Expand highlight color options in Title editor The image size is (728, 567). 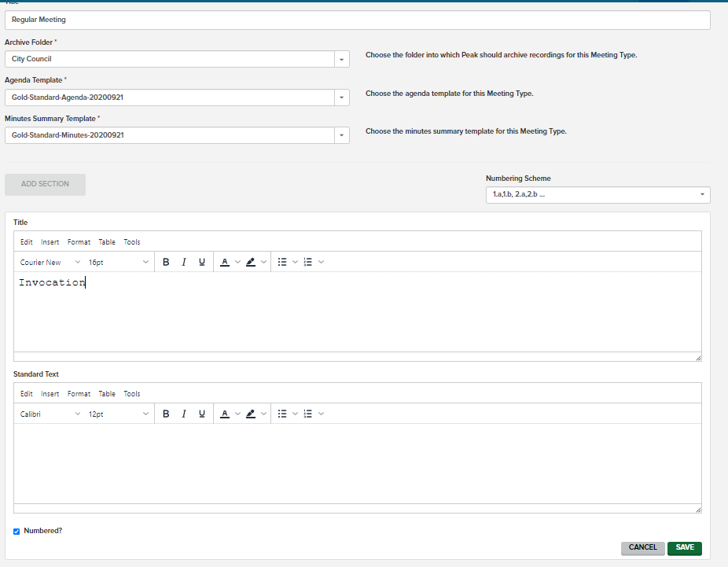[263, 262]
